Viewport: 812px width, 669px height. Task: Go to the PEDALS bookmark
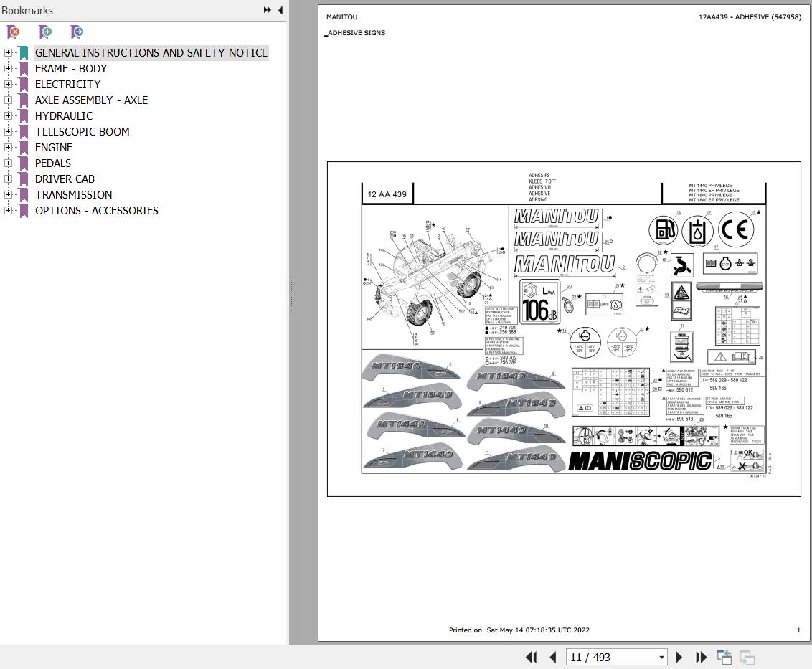pos(53,163)
